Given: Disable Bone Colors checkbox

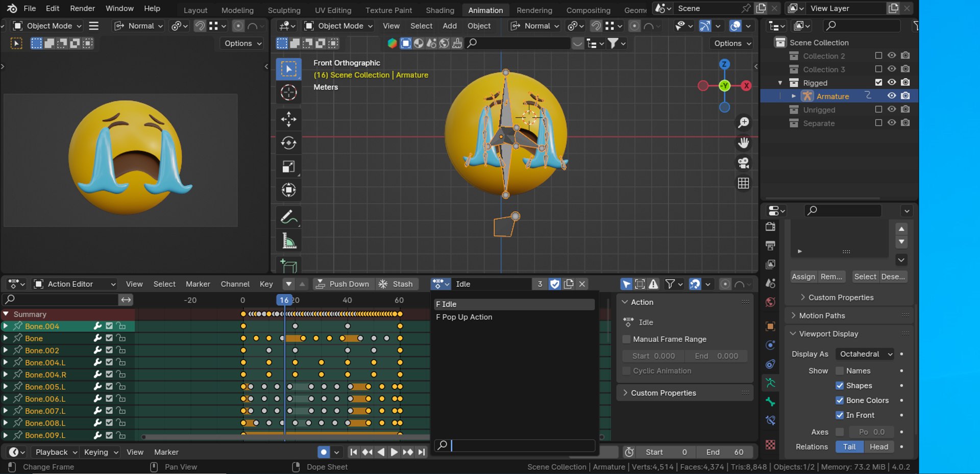Looking at the screenshot, I should 840,401.
